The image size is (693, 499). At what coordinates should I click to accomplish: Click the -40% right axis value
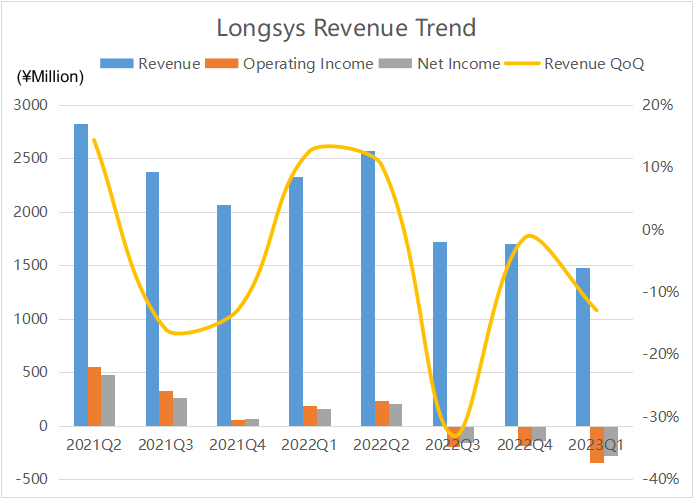tap(661, 479)
